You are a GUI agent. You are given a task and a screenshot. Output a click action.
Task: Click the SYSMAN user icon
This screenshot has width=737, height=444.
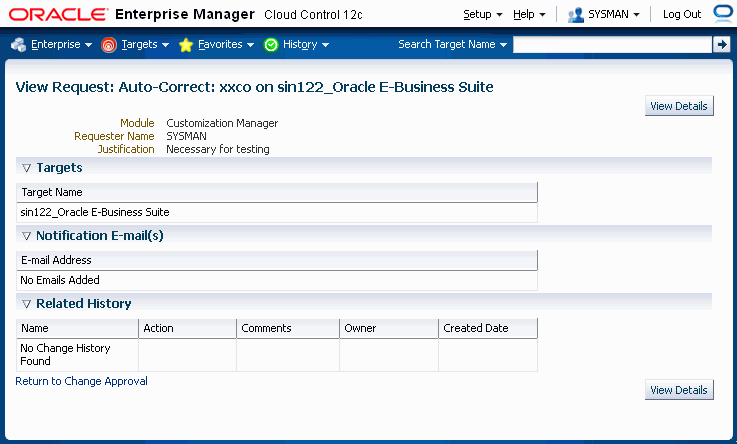click(575, 15)
